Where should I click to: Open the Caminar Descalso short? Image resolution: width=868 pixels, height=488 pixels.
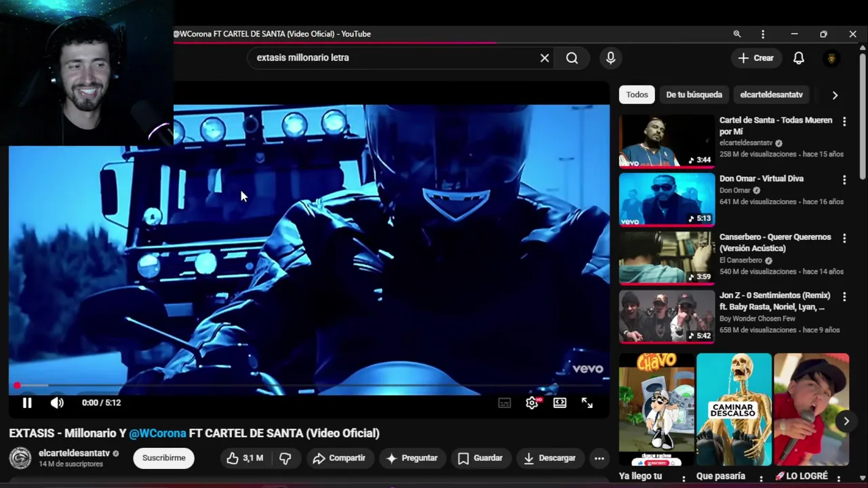[734, 409]
